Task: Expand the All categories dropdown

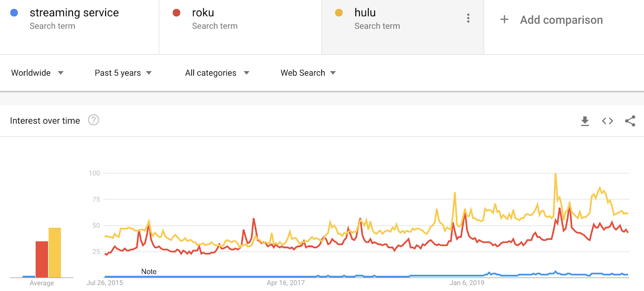Action: (217, 73)
